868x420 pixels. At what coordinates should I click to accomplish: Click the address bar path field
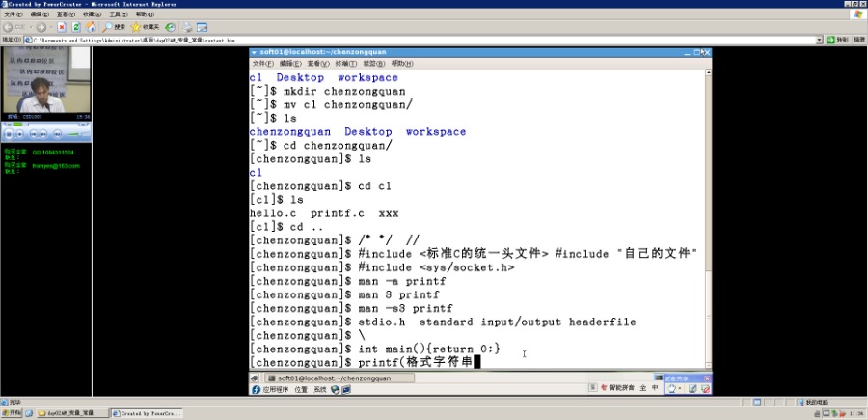[420, 40]
